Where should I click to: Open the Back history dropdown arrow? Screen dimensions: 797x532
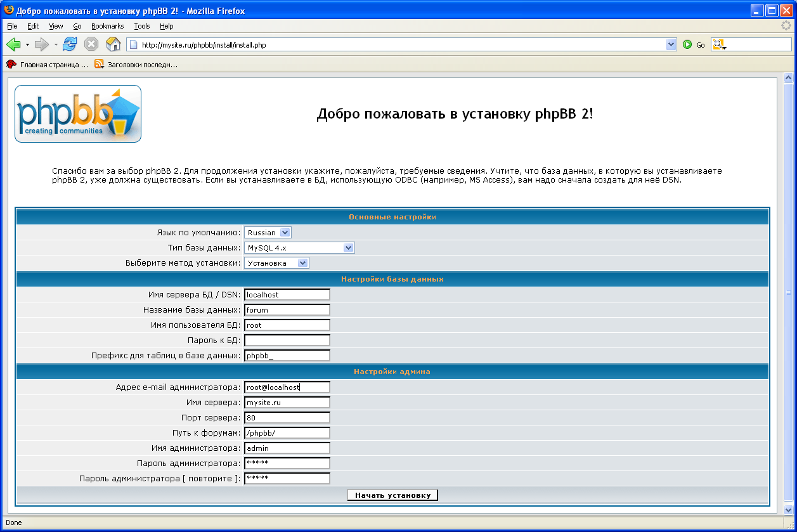tap(27, 45)
